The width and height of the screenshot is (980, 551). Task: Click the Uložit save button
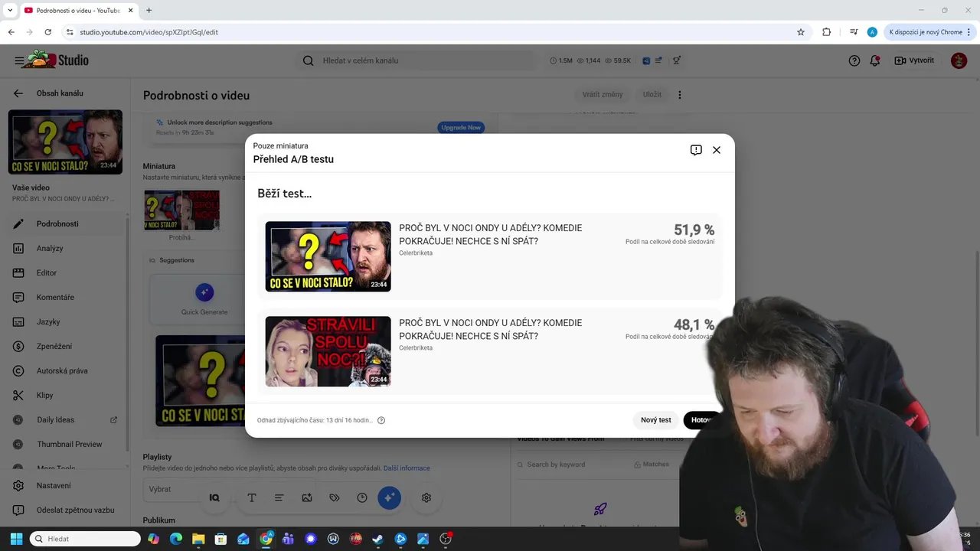point(652,95)
